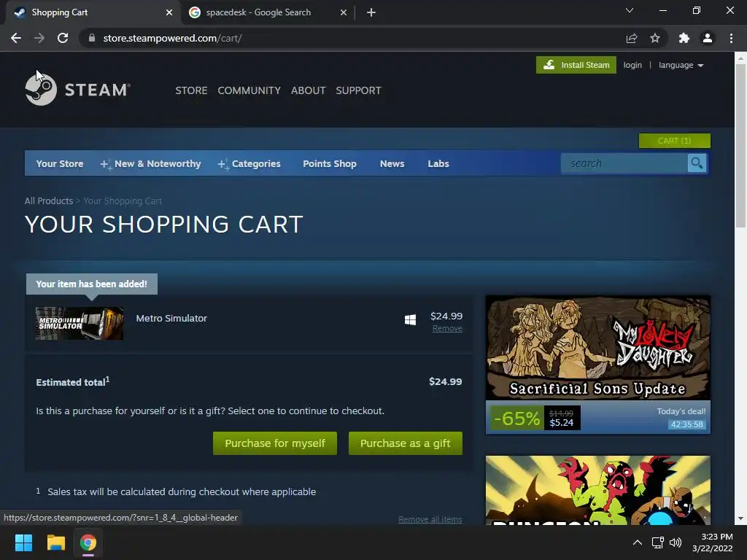Remove Metro Simulator from cart
The width and height of the screenshot is (747, 560).
[x=447, y=329]
